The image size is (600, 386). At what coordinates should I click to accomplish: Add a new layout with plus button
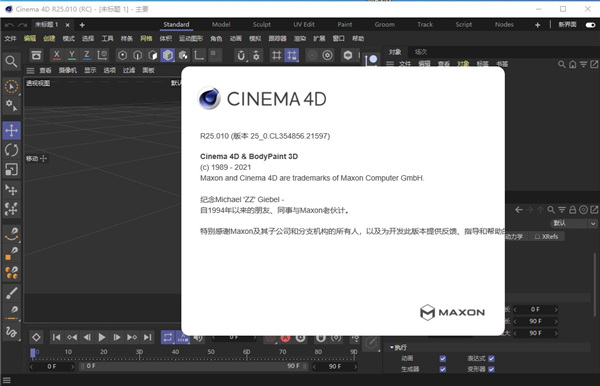538,25
